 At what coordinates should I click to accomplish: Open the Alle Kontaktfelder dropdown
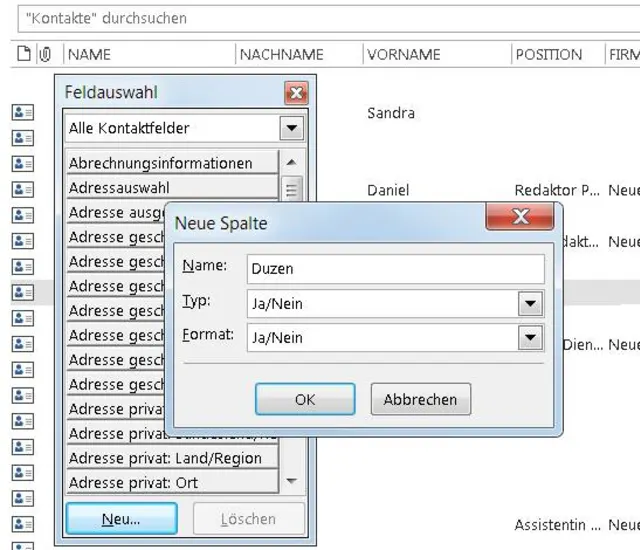tap(291, 128)
